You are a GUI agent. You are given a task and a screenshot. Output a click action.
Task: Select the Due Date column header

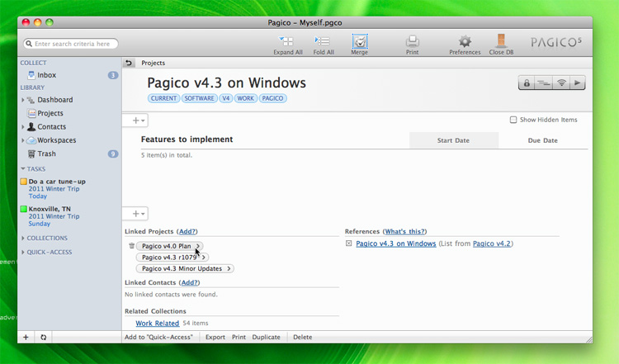click(543, 140)
